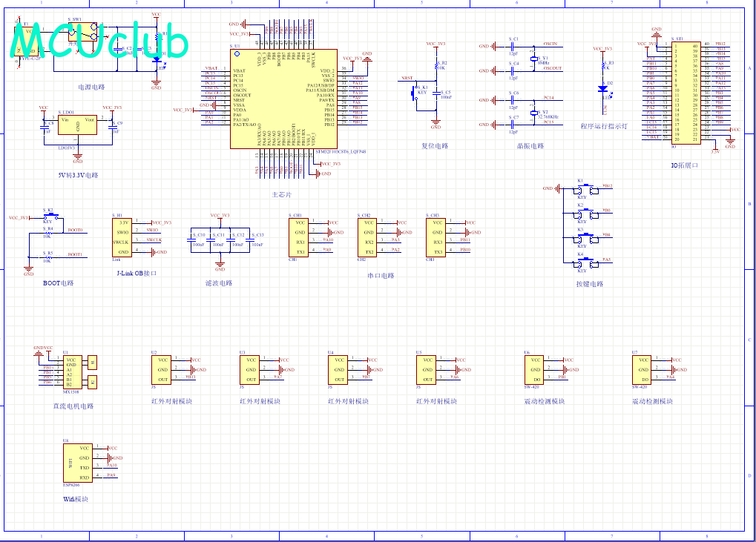Select the S_R3 resistor above LED S_D2
The width and height of the screenshot is (756, 542).
pos(602,66)
